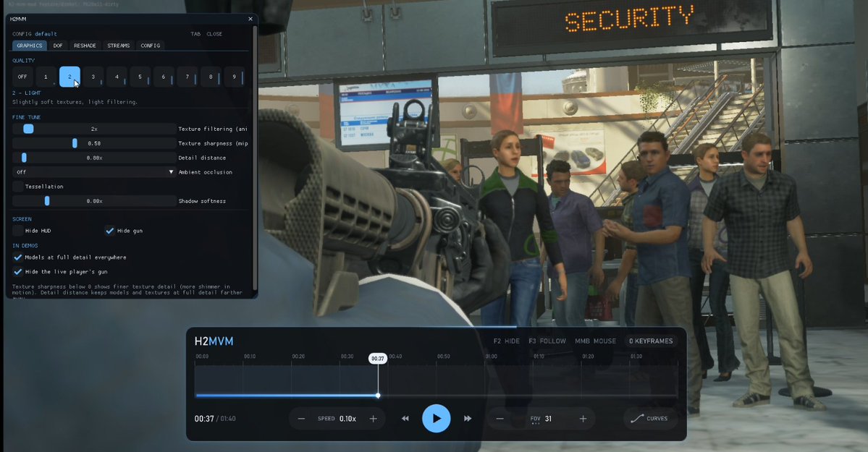
Task: Open the RESHADE tab
Action: [x=85, y=46]
